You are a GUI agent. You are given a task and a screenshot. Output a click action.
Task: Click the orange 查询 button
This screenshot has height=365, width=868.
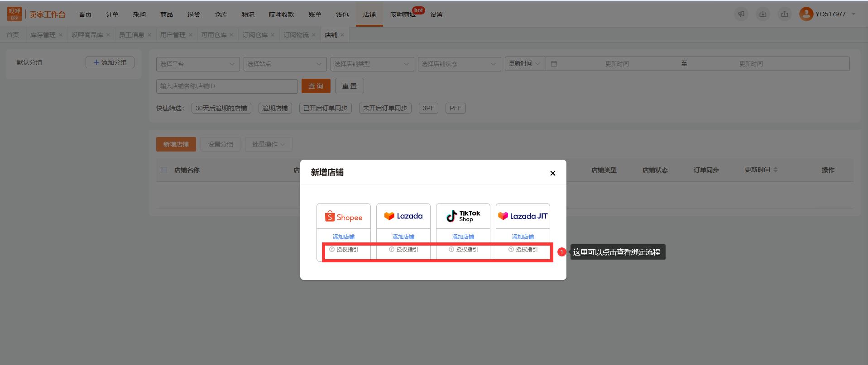[x=316, y=86]
